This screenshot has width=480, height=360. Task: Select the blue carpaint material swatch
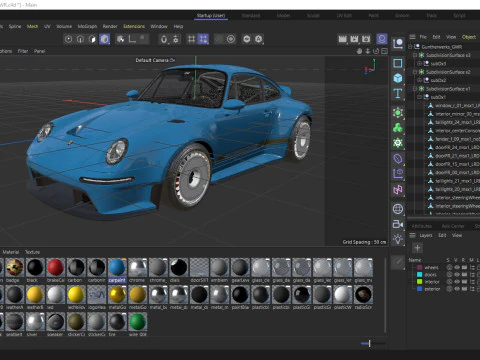[117, 267]
